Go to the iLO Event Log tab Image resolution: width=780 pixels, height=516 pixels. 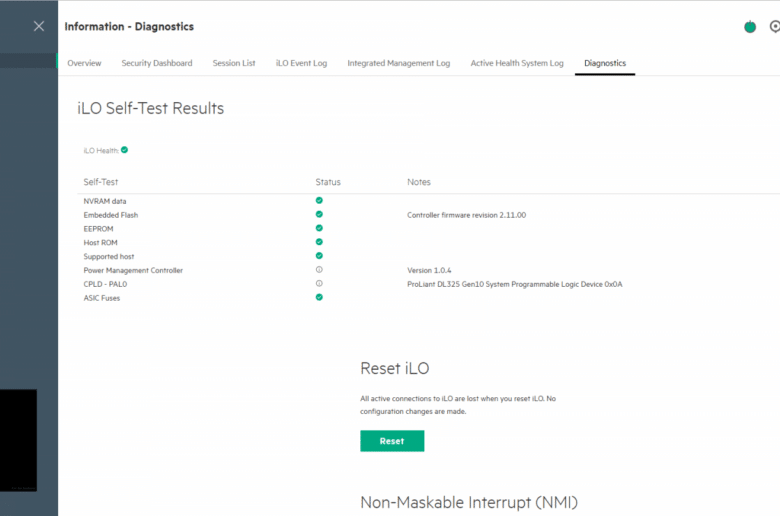[x=301, y=63]
